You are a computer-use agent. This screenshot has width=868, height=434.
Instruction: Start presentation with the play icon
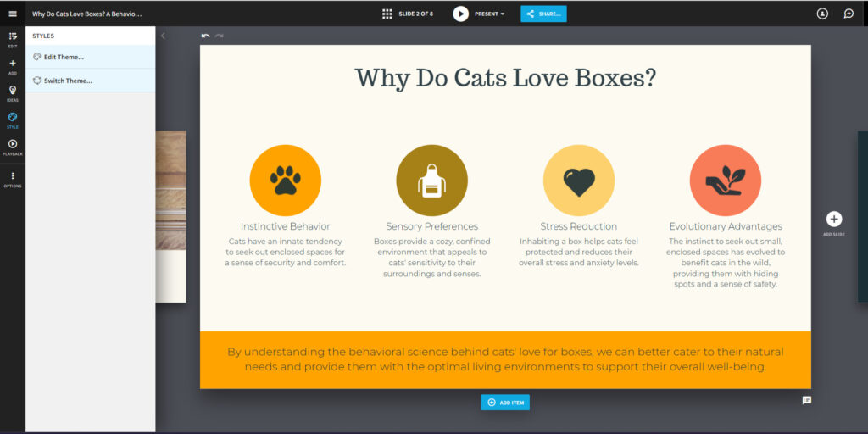click(x=460, y=14)
